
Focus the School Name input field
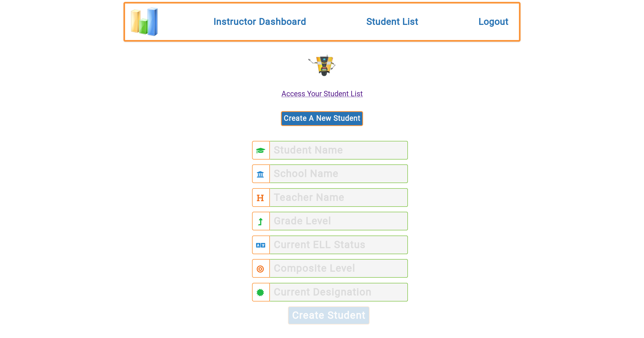pos(339,174)
